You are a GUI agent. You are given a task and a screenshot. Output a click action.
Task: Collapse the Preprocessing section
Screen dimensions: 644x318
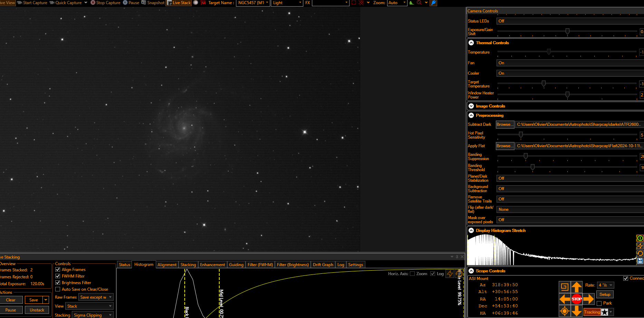(x=471, y=115)
